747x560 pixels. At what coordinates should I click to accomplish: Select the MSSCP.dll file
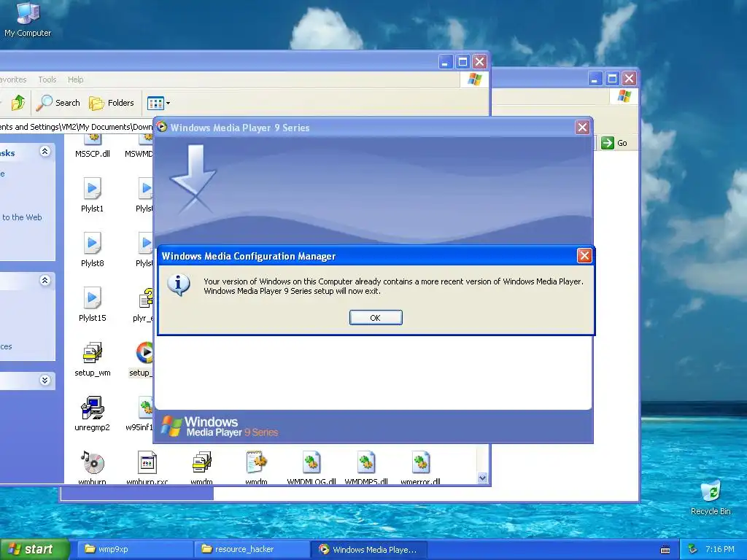click(x=93, y=146)
